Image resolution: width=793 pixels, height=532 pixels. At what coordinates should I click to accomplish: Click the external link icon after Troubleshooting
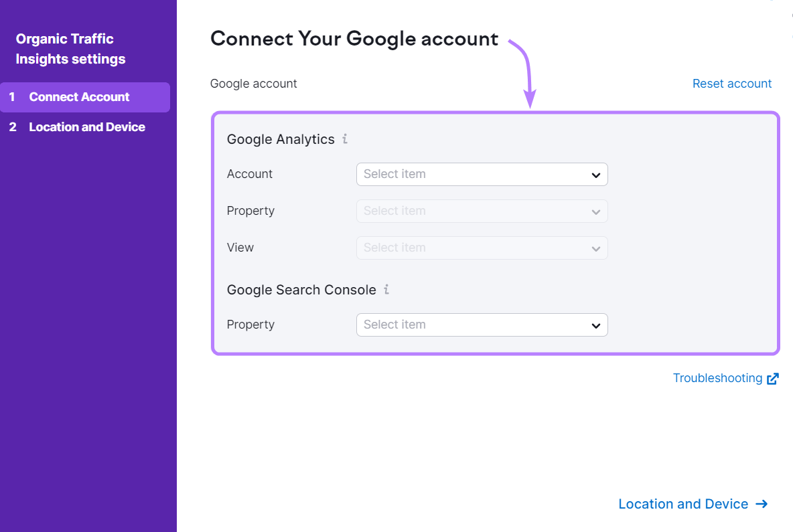[773, 378]
